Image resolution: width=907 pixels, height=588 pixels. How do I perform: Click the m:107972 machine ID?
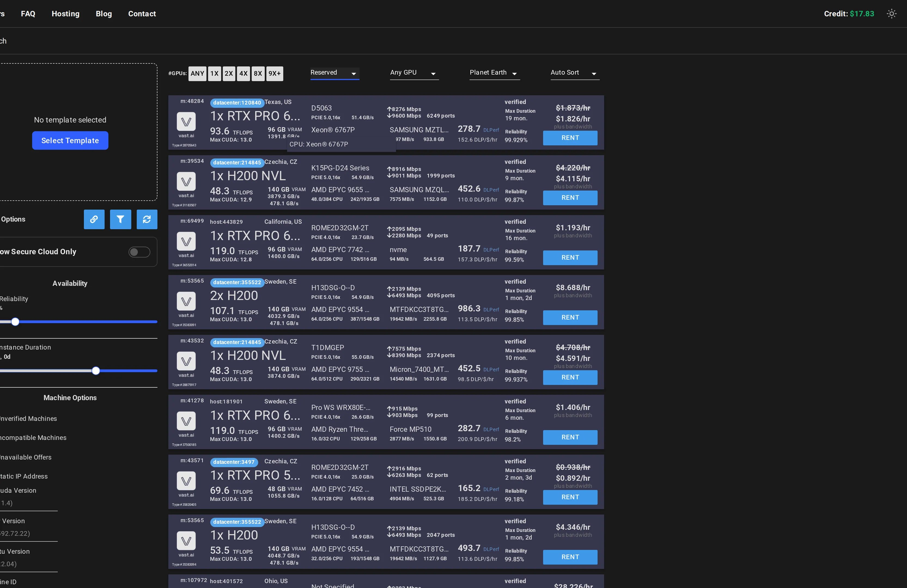pyautogui.click(x=194, y=580)
